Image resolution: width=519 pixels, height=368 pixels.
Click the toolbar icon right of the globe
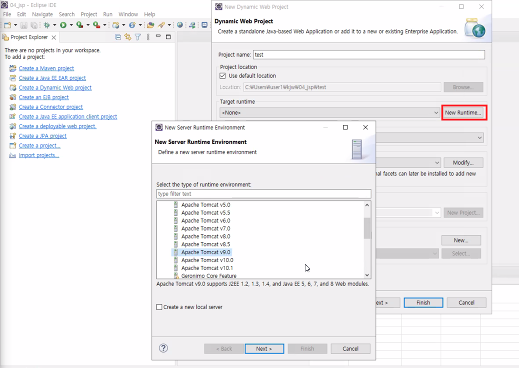click(192, 25)
